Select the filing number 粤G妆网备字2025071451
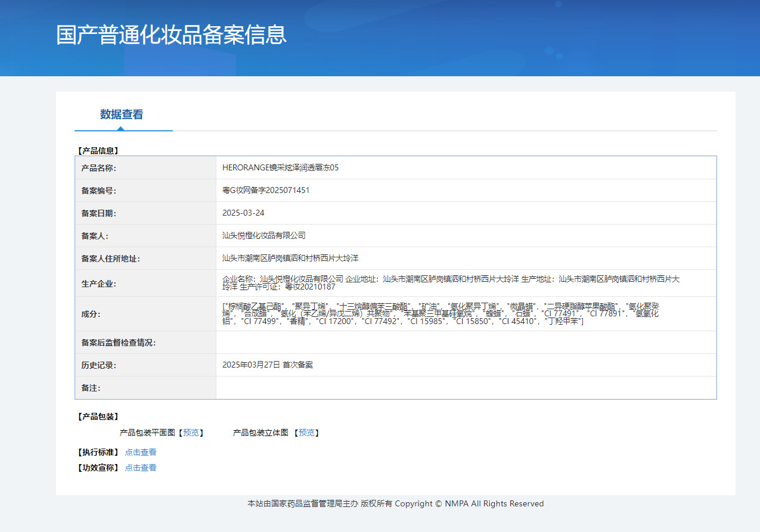Screen dimensions: 760x532 click(266, 191)
